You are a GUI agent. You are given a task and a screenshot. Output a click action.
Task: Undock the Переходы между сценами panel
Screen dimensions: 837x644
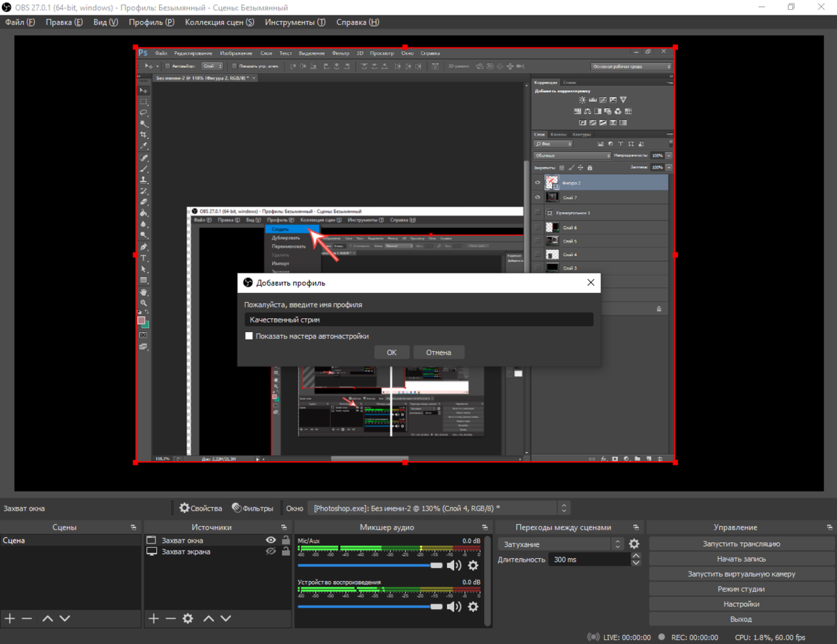[x=635, y=527]
